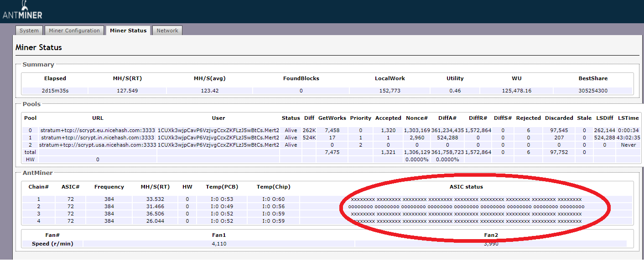Click the MH/S(RT) value 33.532 of chain 1
The width and height of the screenshot is (644, 266).
click(x=155, y=199)
